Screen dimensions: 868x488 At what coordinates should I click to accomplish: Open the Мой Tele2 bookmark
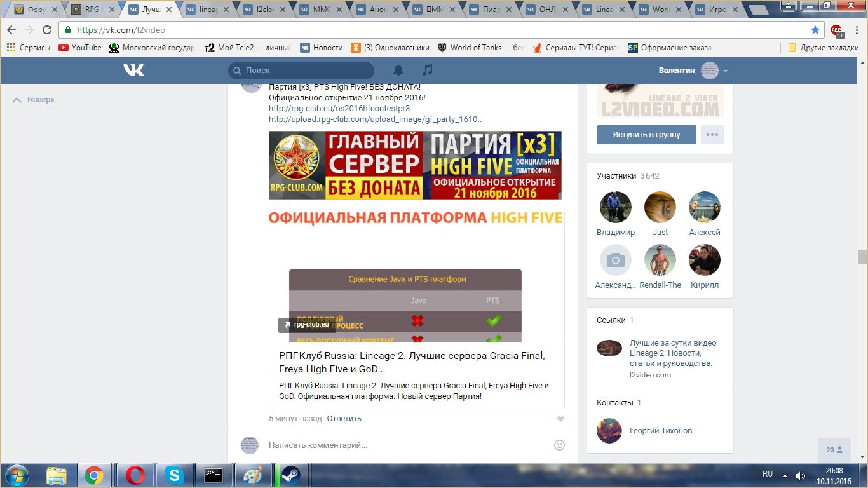coord(248,48)
